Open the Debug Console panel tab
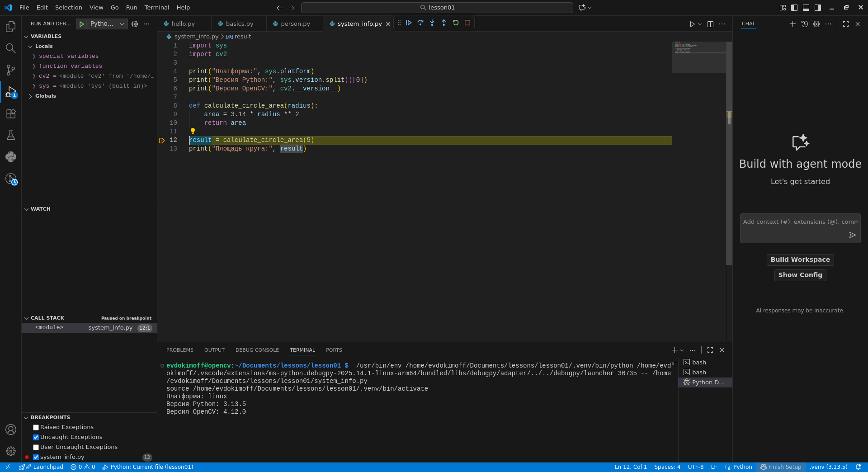The image size is (868, 472). pyautogui.click(x=257, y=350)
